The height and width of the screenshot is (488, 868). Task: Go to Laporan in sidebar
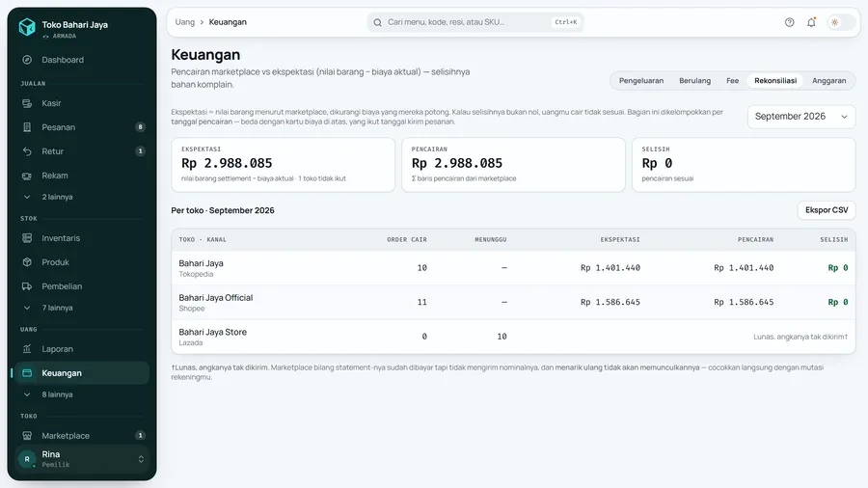[x=82, y=349]
